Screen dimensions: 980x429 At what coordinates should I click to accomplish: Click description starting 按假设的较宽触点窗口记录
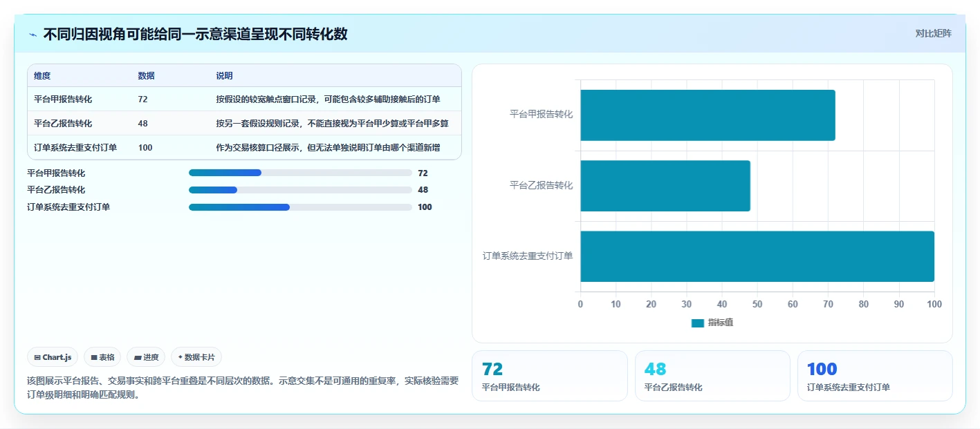(x=328, y=99)
